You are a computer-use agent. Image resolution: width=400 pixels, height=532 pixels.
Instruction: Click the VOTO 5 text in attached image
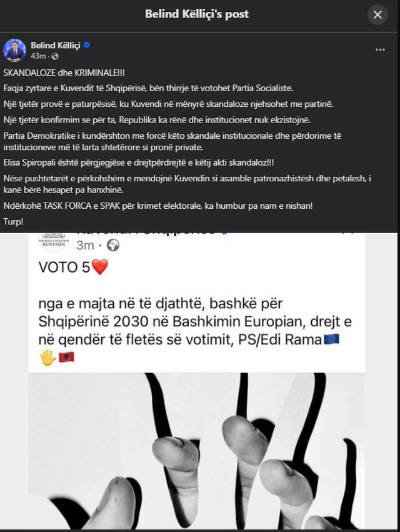[64, 268]
